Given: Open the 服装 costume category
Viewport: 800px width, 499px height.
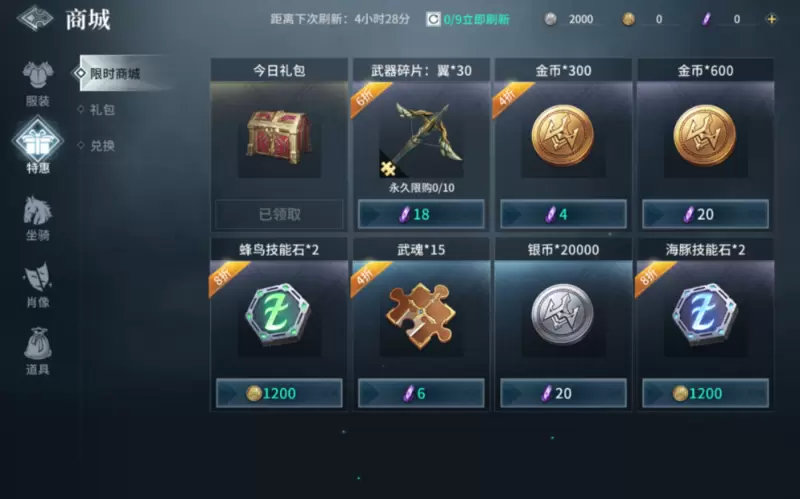Looking at the screenshot, I should 38,83.
